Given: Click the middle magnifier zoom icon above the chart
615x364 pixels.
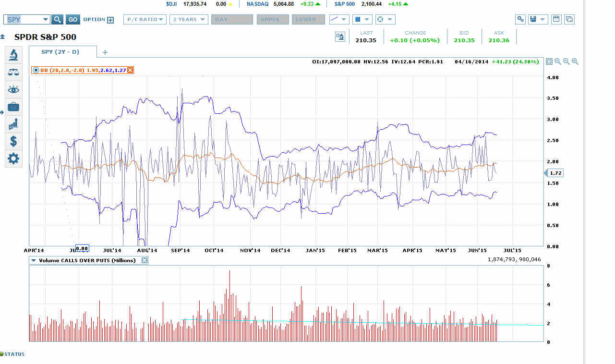Looking at the screenshot, I should 567,61.
